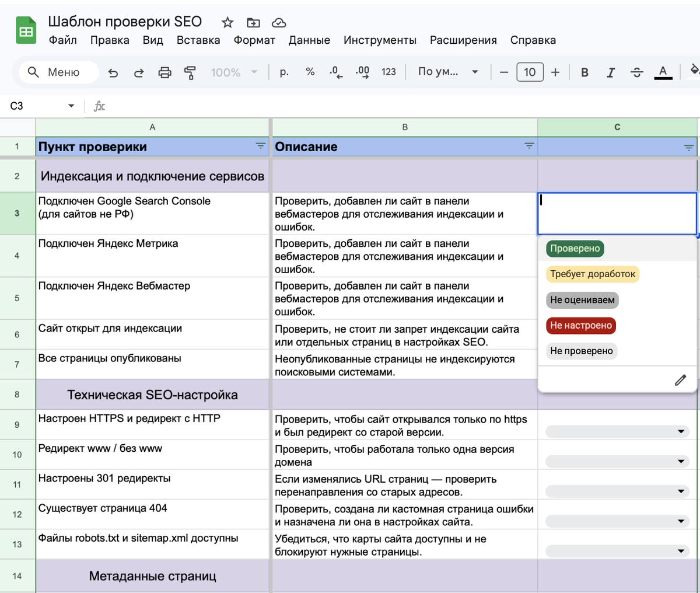The width and height of the screenshot is (700, 593).
Task: Decrease decimal places
Action: (336, 72)
